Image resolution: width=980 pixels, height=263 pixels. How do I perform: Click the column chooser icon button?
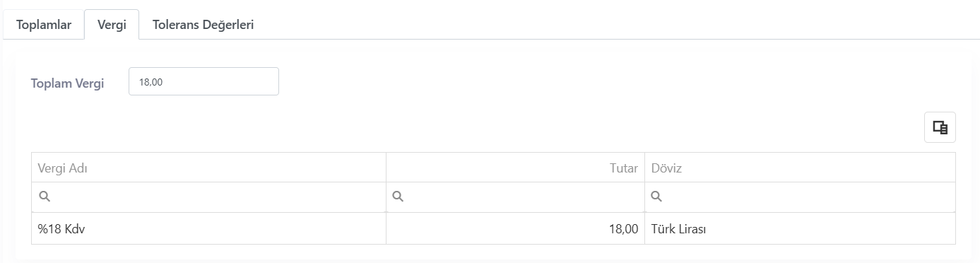940,127
